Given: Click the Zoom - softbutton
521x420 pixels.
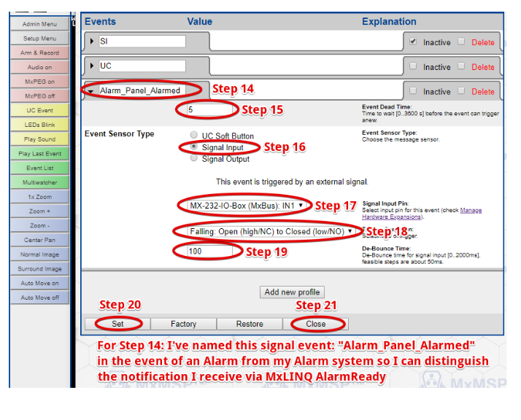Looking at the screenshot, I should [39, 225].
